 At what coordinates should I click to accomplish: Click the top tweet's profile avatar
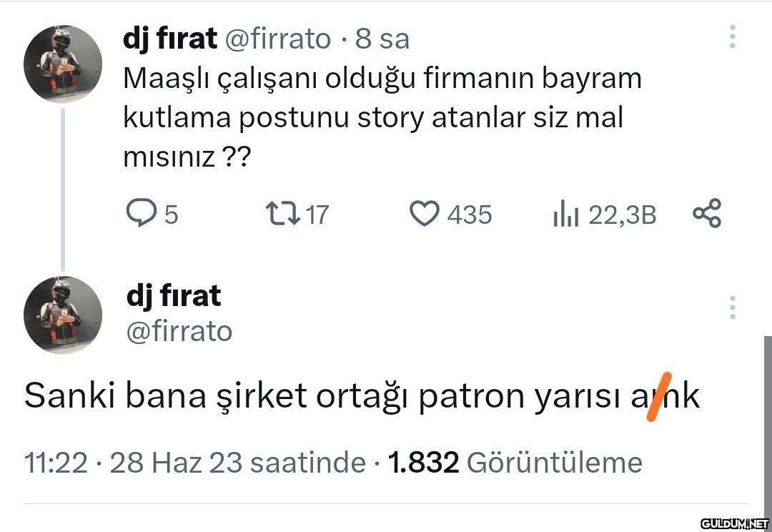63,65
